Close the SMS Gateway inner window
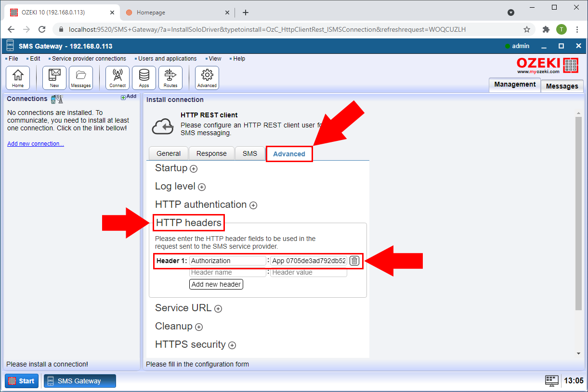588x392 pixels. tap(578, 46)
